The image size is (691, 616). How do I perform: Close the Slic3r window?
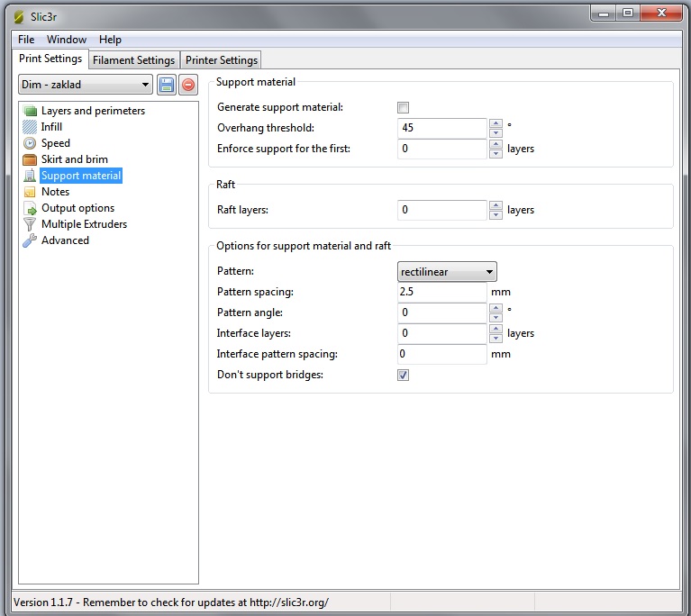click(661, 14)
